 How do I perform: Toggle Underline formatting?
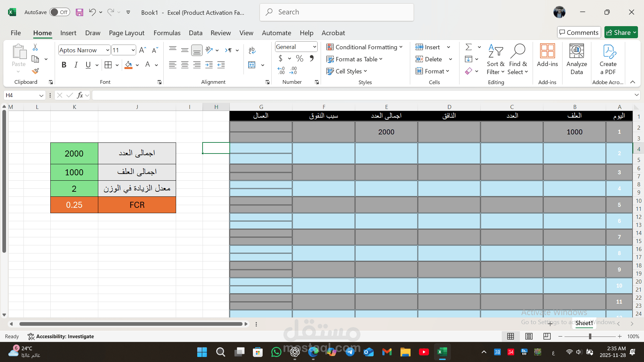(x=88, y=65)
